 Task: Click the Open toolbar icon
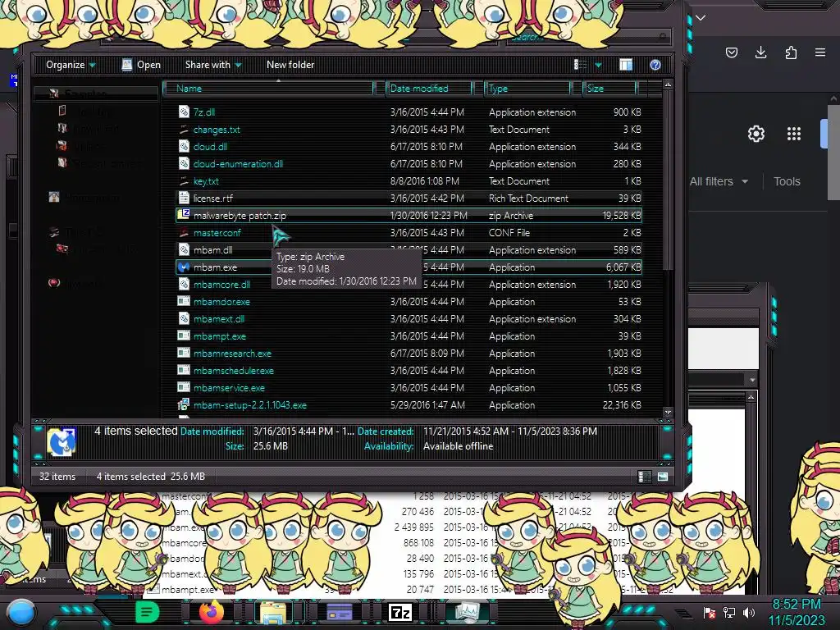pos(127,65)
